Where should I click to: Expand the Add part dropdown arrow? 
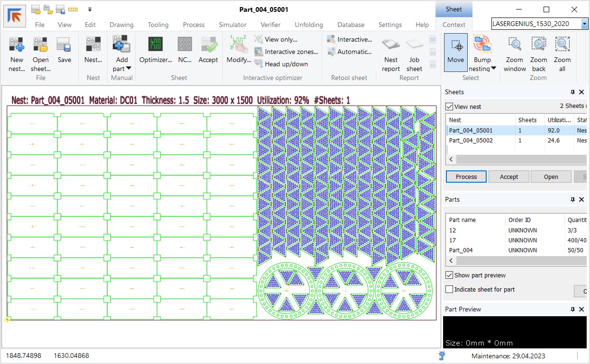click(x=128, y=69)
